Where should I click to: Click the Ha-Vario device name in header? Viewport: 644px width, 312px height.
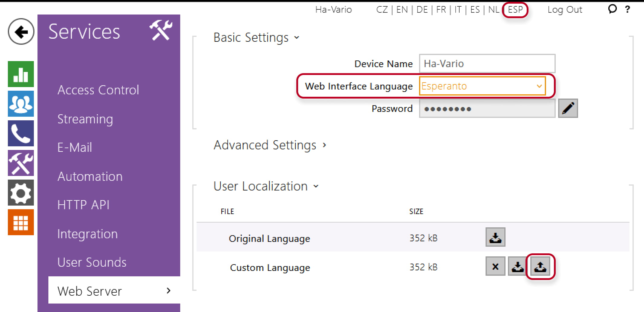click(x=333, y=10)
